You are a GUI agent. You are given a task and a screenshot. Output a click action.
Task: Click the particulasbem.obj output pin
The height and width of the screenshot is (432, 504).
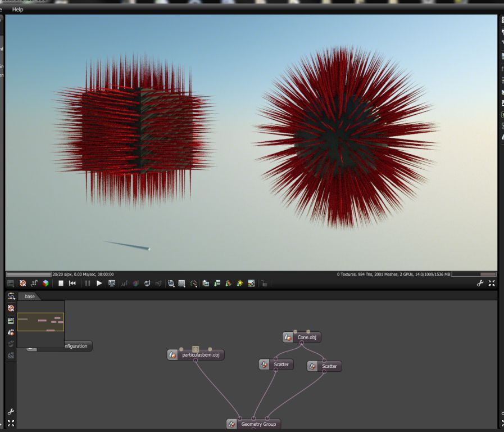tap(196, 360)
